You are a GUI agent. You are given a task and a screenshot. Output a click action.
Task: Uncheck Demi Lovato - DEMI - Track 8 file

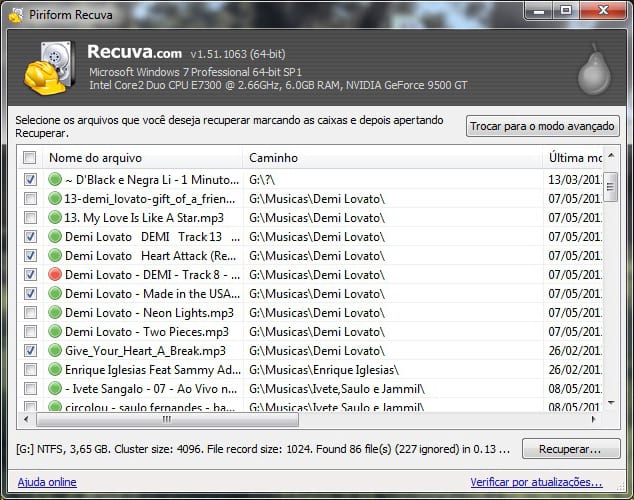click(x=30, y=274)
